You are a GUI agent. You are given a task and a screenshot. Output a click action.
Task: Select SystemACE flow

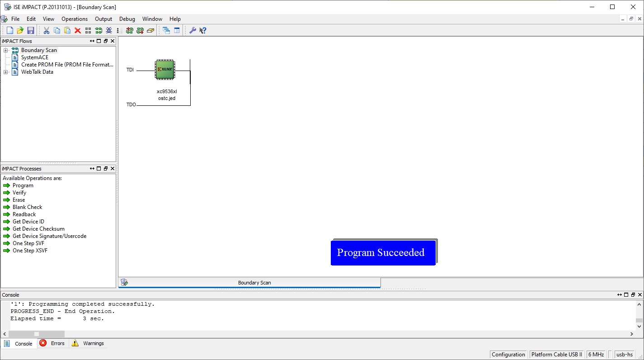[x=35, y=57]
